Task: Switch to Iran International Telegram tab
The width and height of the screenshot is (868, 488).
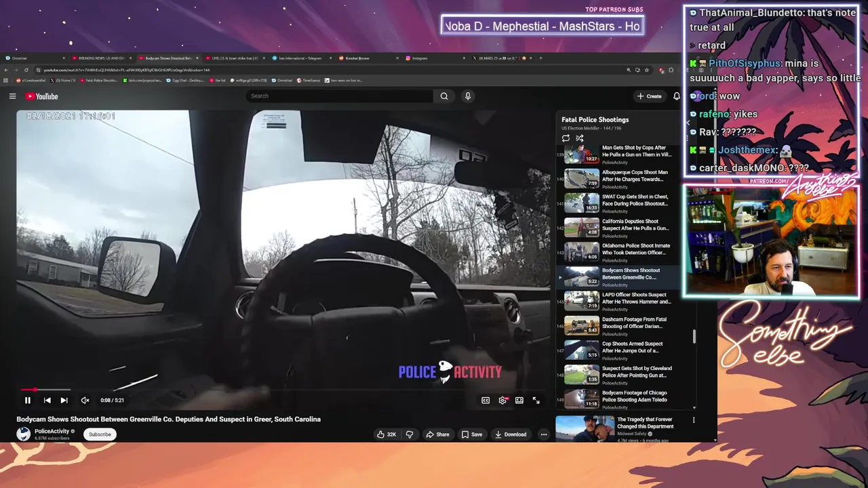Action: (x=301, y=58)
